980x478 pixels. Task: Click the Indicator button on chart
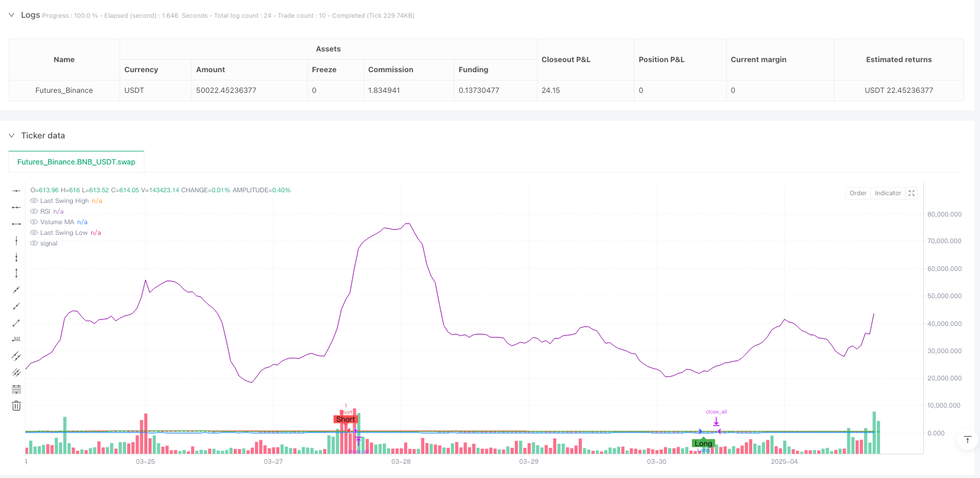(x=888, y=193)
